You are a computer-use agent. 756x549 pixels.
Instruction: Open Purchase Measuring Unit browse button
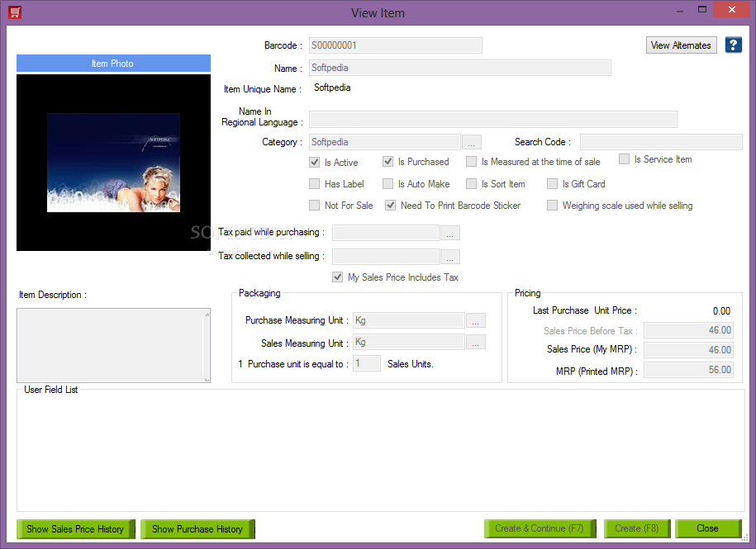pos(475,320)
